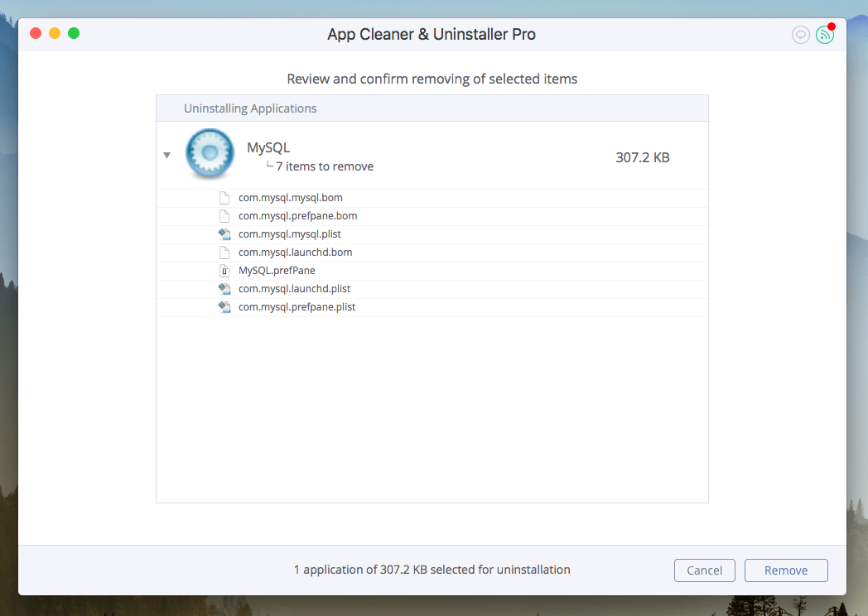
Task: Click the MySQL gear application icon
Action: point(210,154)
